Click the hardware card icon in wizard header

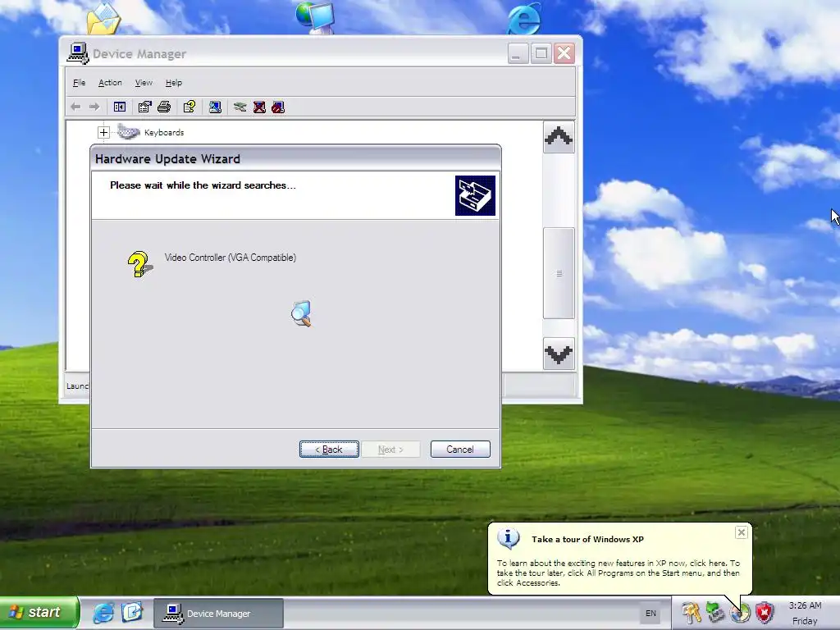[x=475, y=195]
